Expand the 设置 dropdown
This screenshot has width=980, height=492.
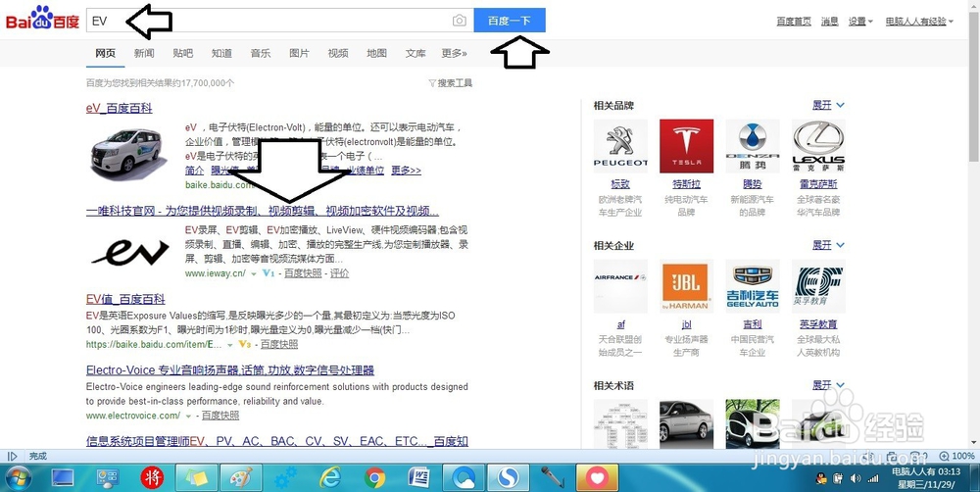(860, 22)
